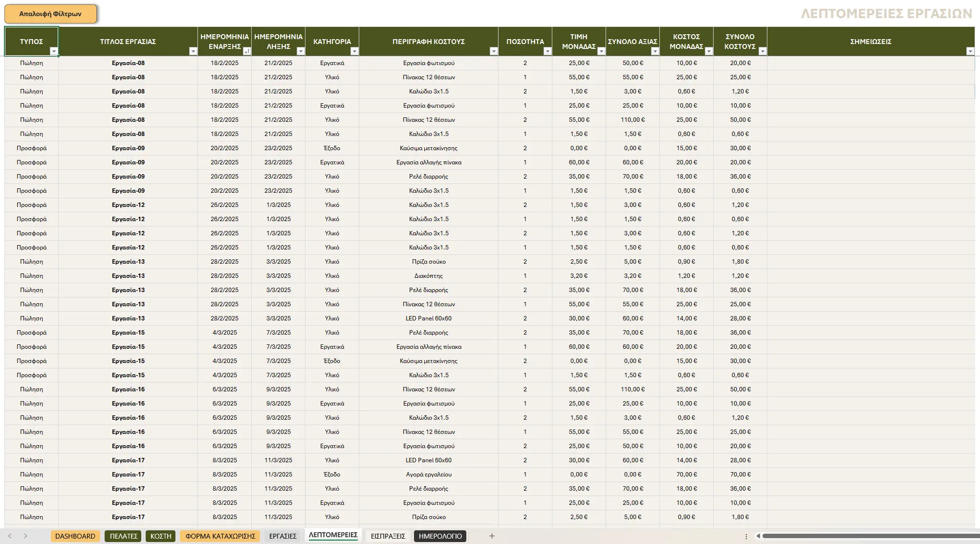Select cell 'Εργασία αλλαγής πίνακα' in Εργασία-15 row

pos(429,347)
